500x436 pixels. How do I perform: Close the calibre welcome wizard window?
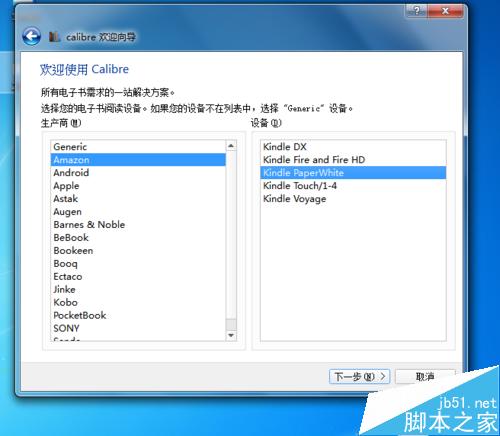(445, 11)
